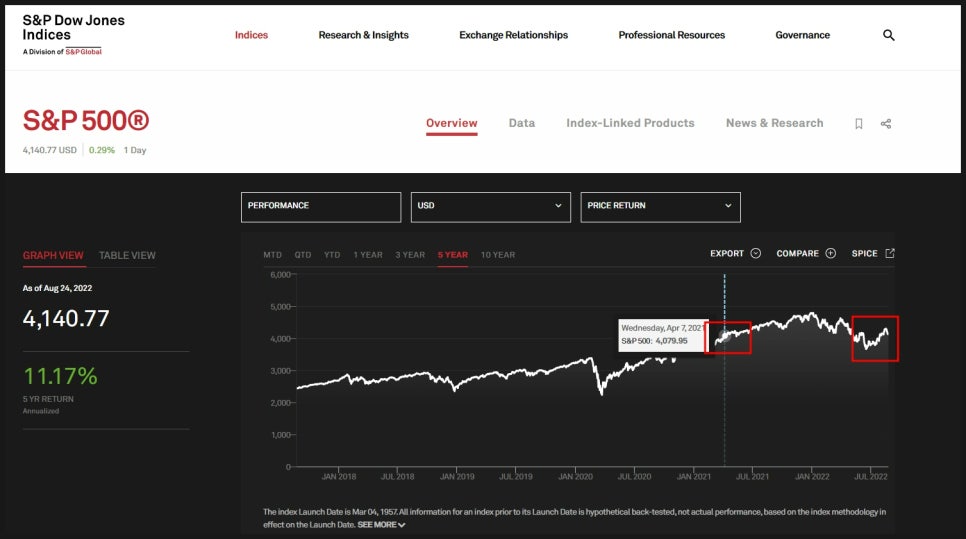Click the JAN 2020 axis label
Image resolution: width=966 pixels, height=539 pixels.
coord(575,477)
